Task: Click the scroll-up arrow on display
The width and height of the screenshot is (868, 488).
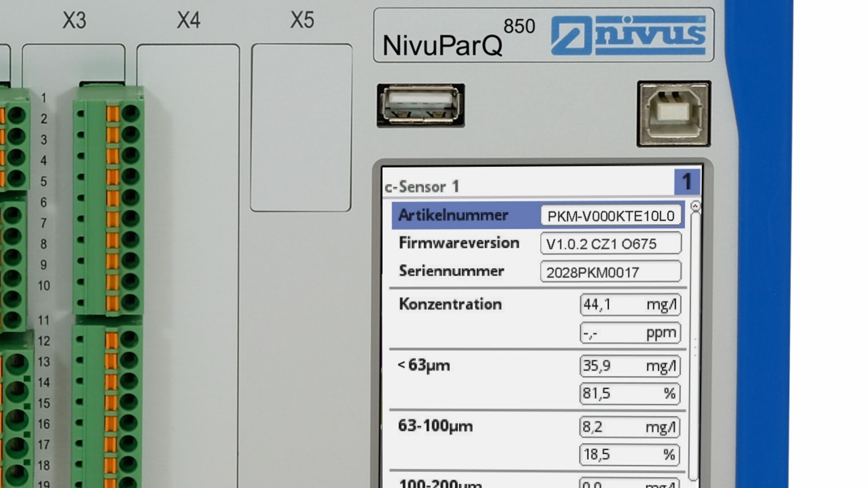Action: 695,206
